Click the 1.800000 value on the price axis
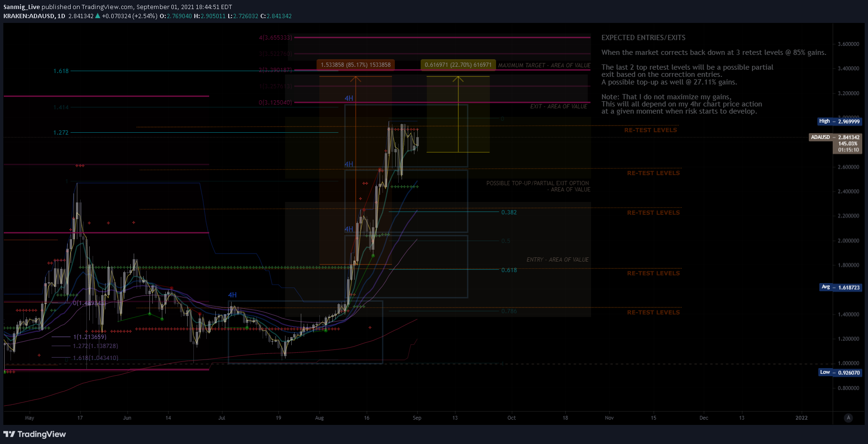 pos(848,265)
